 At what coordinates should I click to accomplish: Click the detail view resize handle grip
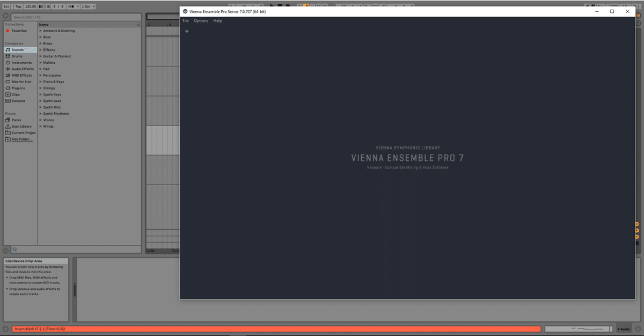click(75, 290)
